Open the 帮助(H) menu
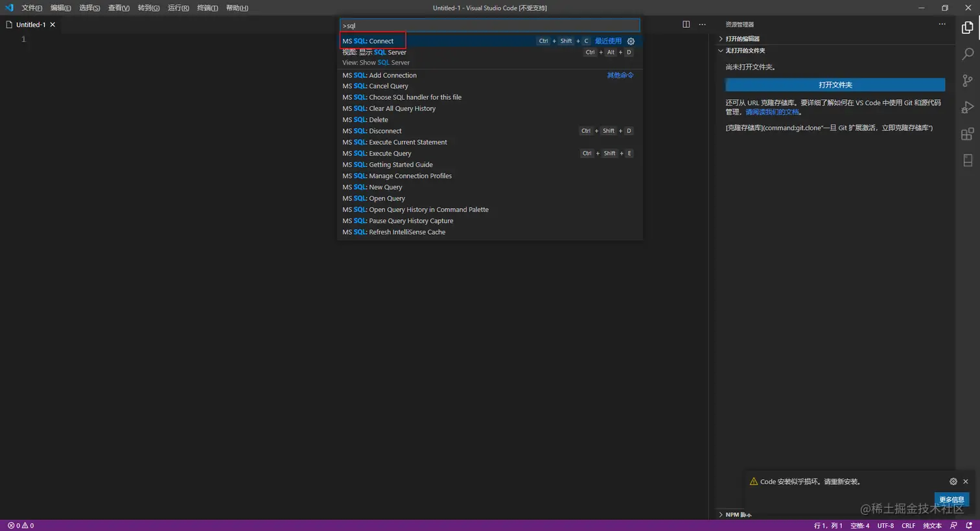980x531 pixels. coord(237,8)
